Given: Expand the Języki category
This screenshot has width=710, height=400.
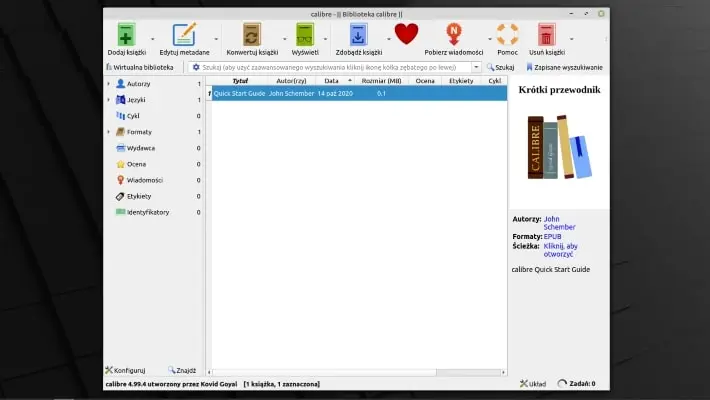Looking at the screenshot, I should [109, 100].
